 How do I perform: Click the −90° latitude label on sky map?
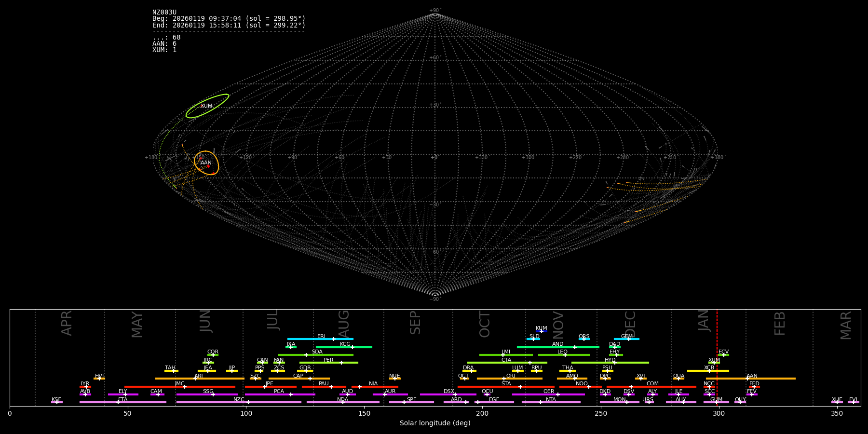tap(434, 299)
